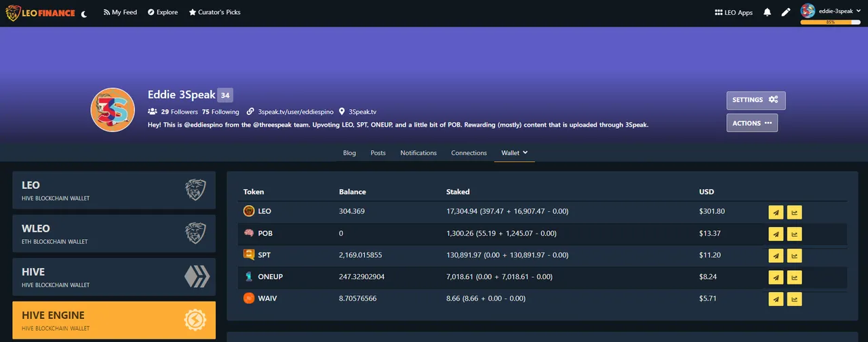This screenshot has height=342, width=868.
Task: Switch to the Connections tab
Action: [469, 152]
